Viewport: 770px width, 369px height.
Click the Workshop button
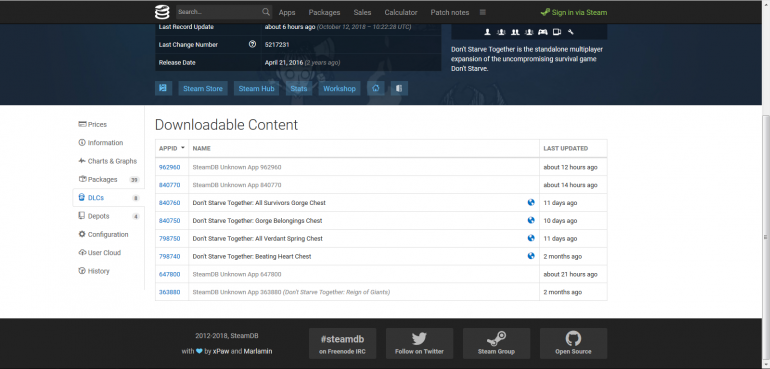point(339,88)
